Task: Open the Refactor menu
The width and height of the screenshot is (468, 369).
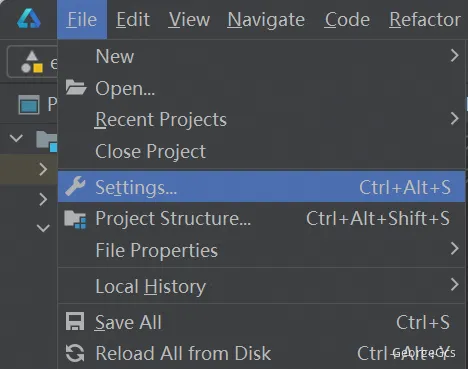Action: pyautogui.click(x=425, y=19)
